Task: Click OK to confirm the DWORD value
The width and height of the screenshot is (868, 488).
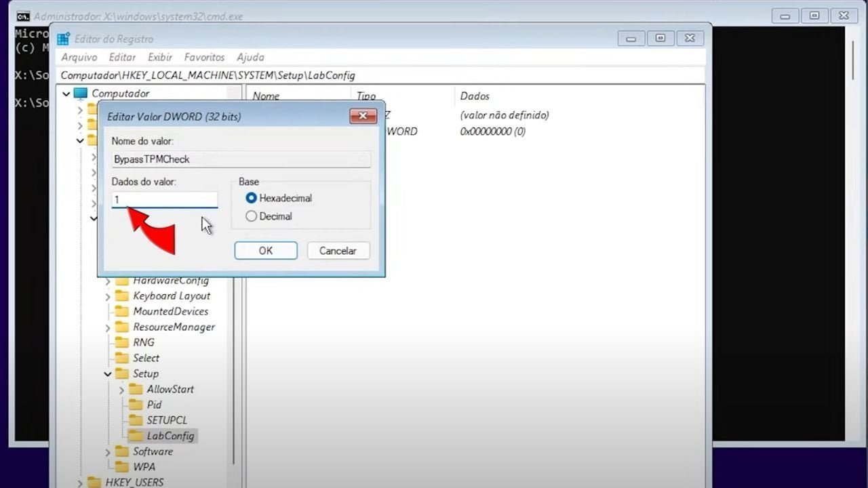Action: coord(265,250)
